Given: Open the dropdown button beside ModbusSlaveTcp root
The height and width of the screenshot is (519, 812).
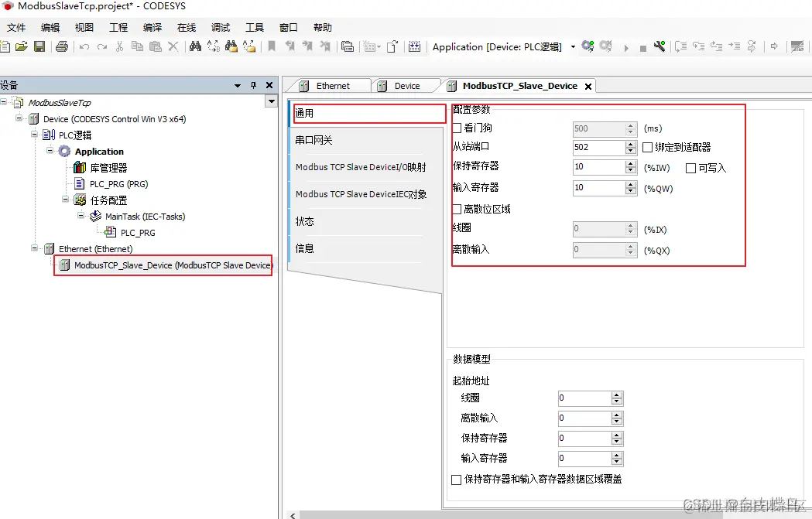Looking at the screenshot, I should tap(272, 101).
